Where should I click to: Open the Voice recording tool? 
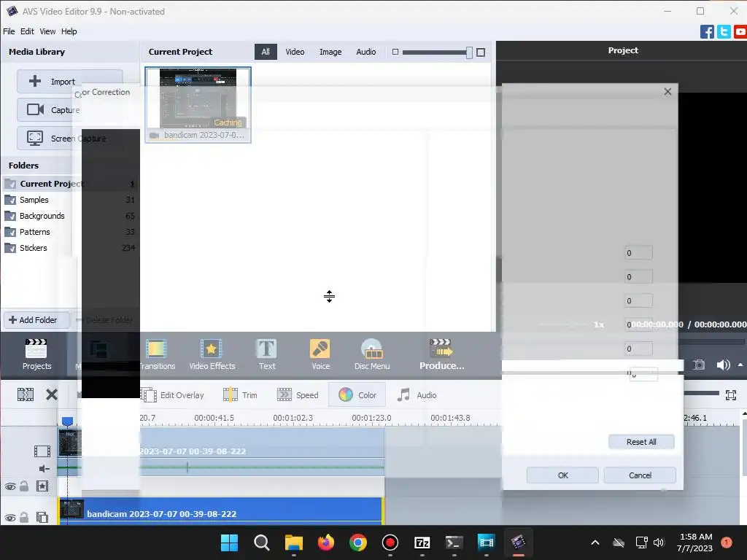click(320, 355)
